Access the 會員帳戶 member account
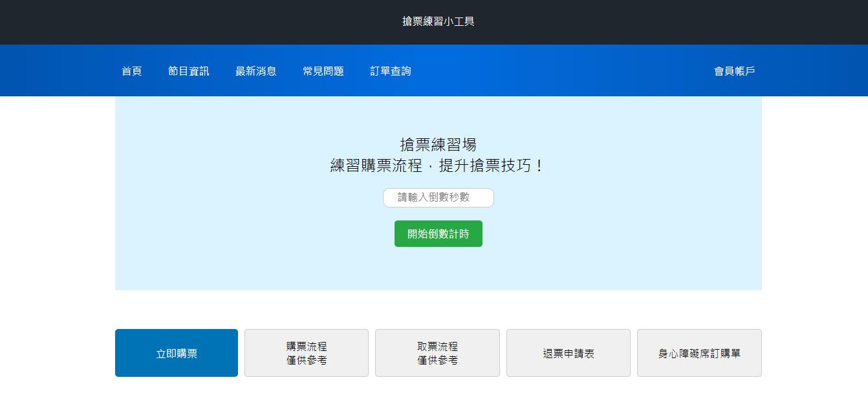868x393 pixels. (x=734, y=71)
